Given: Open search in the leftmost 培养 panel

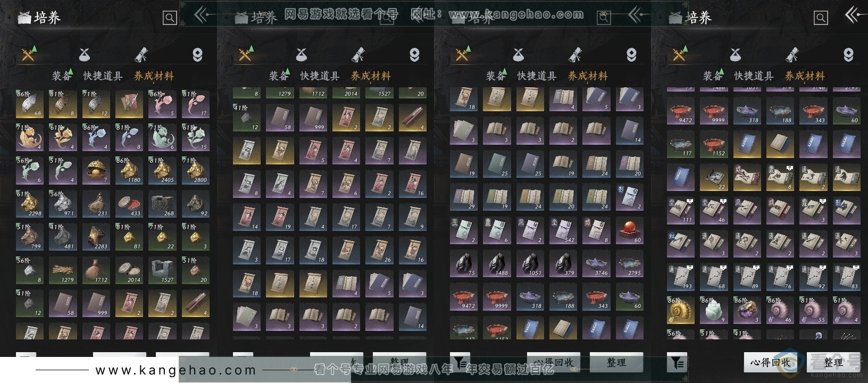Looking at the screenshot, I should click(170, 18).
